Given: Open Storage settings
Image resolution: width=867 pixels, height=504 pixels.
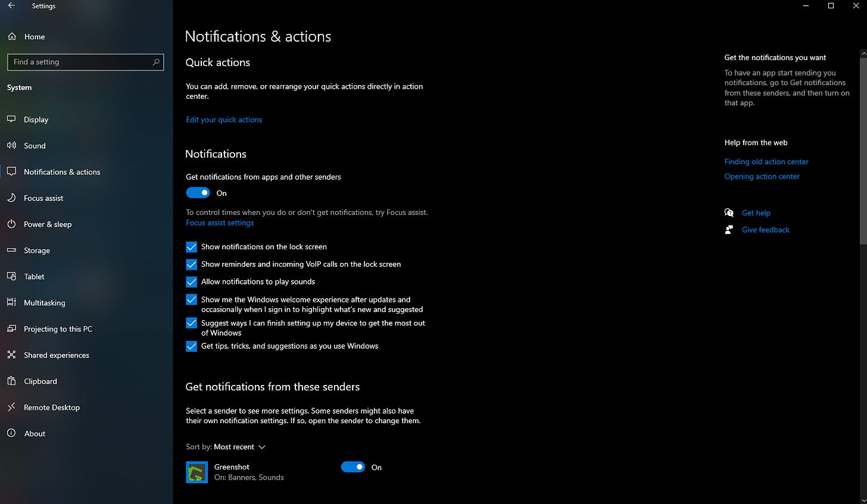Looking at the screenshot, I should tap(86, 250).
